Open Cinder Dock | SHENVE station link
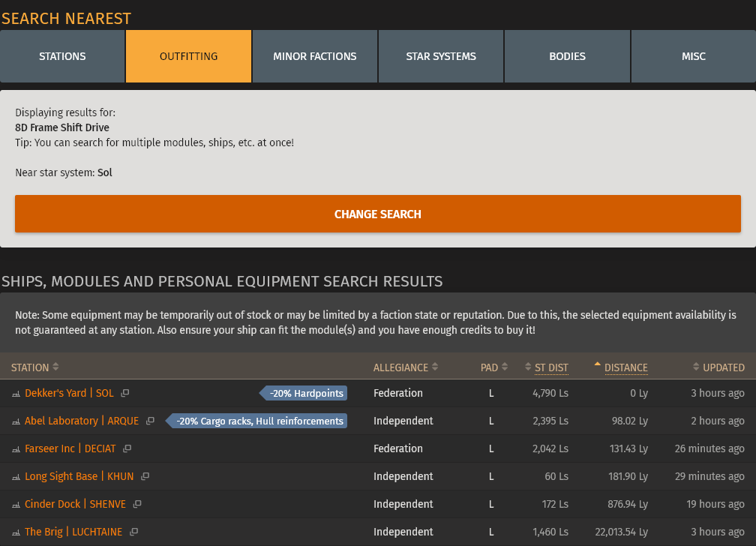The image size is (756, 546). (x=75, y=504)
